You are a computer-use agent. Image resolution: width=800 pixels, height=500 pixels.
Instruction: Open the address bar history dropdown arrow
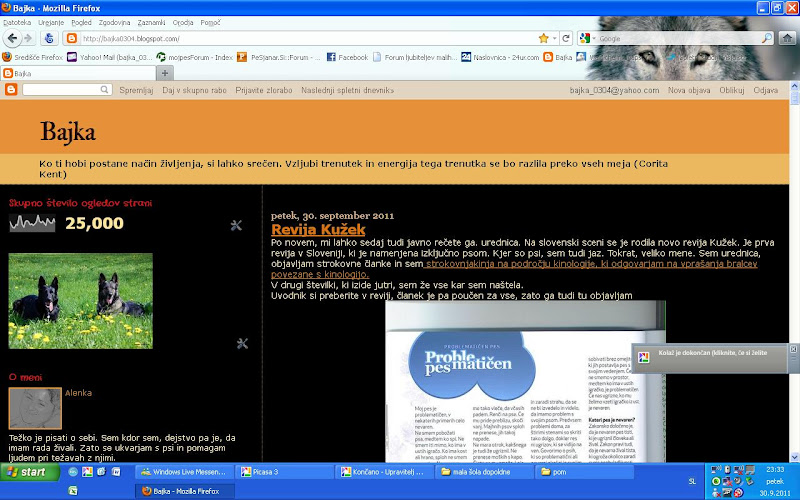pos(554,39)
